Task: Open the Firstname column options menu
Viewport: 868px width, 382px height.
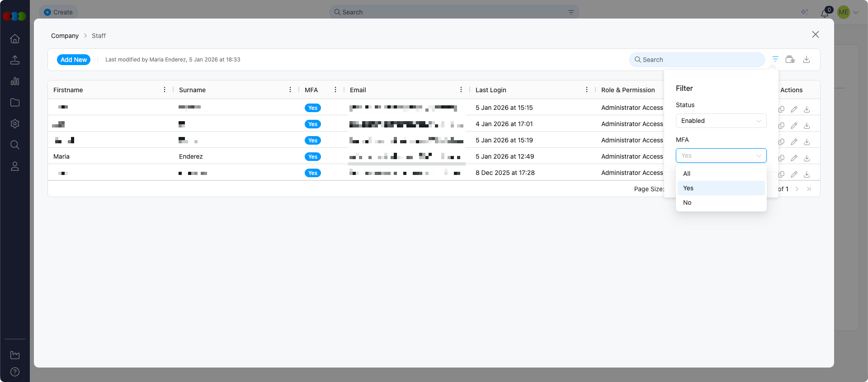Action: [x=165, y=90]
